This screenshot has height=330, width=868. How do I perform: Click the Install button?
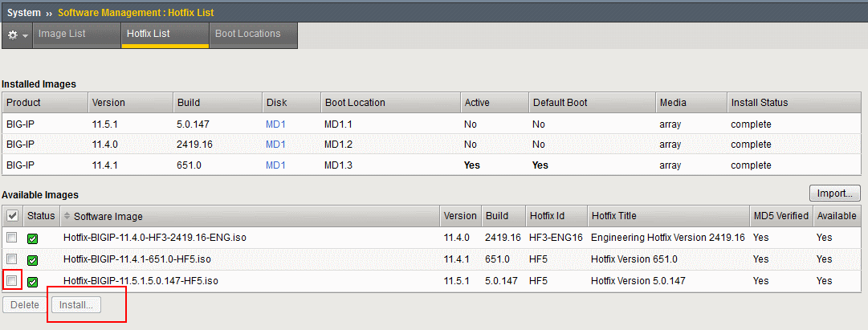(76, 305)
